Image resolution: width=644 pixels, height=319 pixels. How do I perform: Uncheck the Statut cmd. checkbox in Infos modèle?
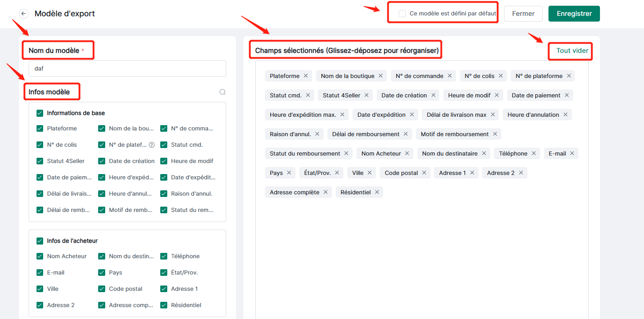164,145
